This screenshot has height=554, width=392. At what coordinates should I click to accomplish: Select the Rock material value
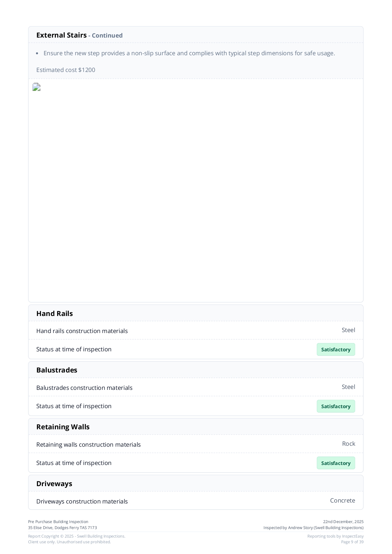pos(348,444)
